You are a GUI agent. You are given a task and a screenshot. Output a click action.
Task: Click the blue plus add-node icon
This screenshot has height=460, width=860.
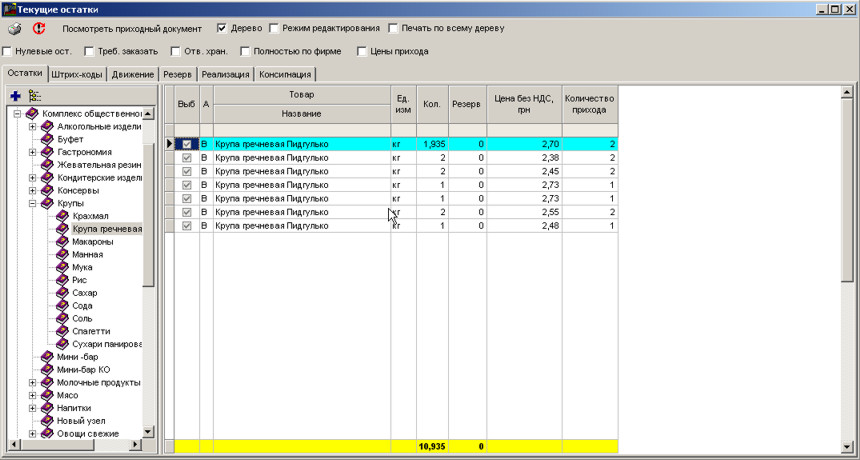15,96
